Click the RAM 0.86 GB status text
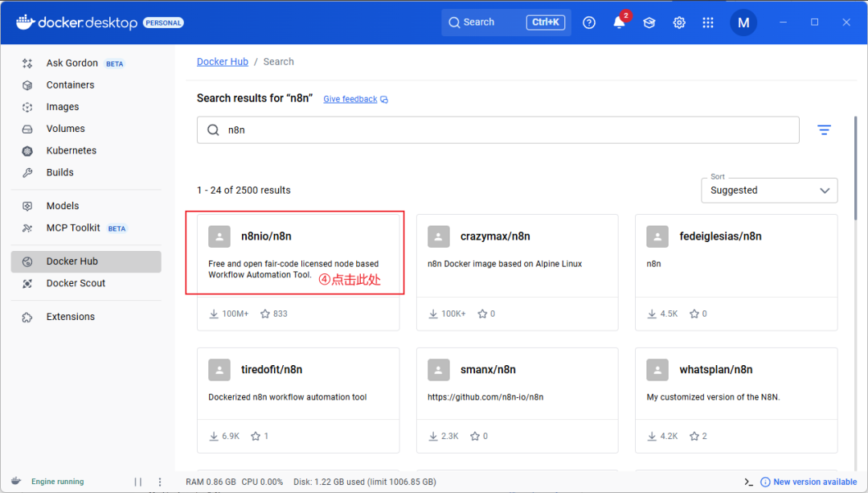The width and height of the screenshot is (868, 493). tap(211, 482)
